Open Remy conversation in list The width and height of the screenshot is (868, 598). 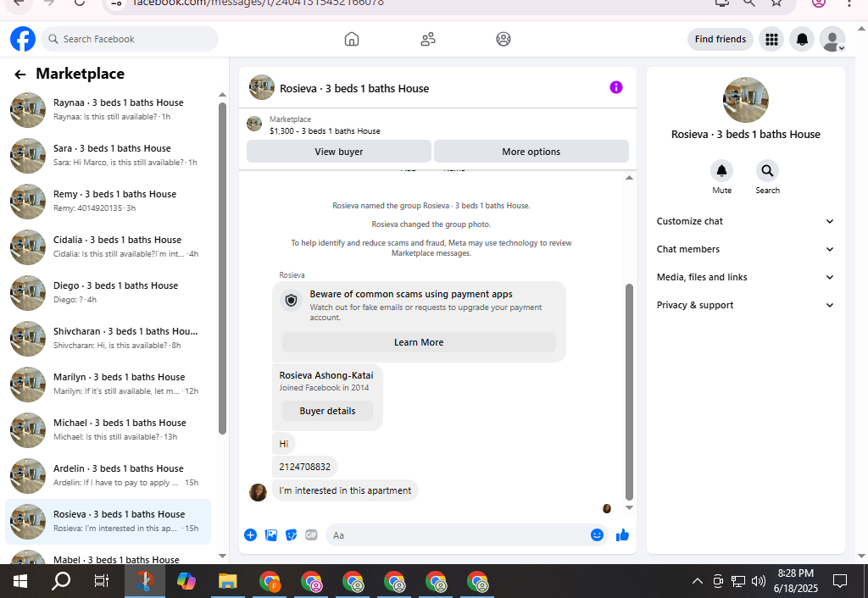[x=108, y=202]
